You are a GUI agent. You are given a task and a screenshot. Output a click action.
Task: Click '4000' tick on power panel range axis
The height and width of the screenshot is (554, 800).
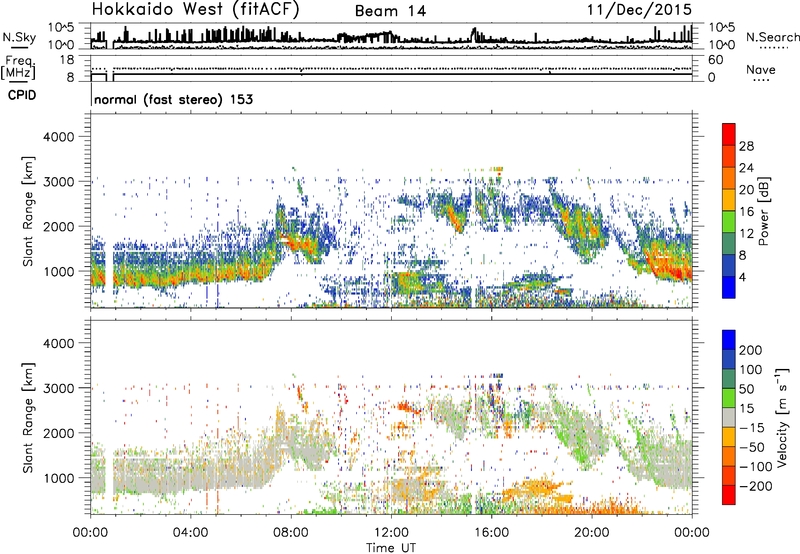coord(58,137)
